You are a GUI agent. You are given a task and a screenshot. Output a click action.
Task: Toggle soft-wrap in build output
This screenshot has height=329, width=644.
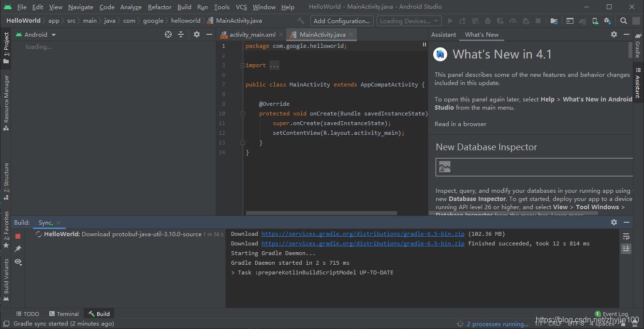[626, 236]
